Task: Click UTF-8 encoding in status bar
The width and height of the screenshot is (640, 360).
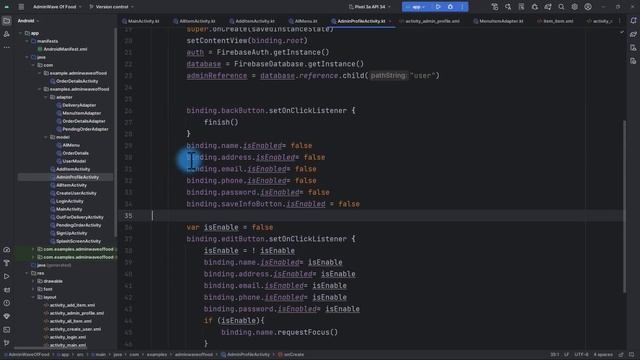Action: 581,355
